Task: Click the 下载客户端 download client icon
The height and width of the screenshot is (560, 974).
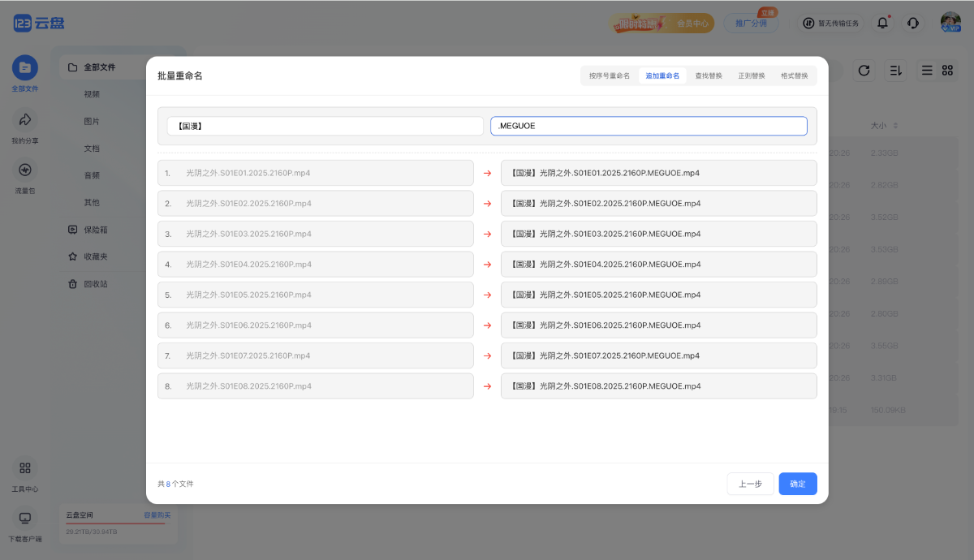Action: click(25, 519)
